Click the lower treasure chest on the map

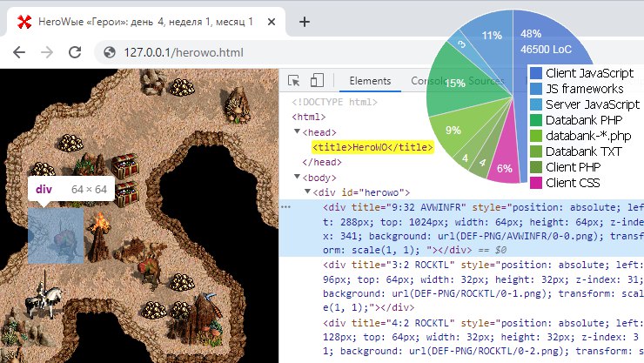[x=127, y=194]
